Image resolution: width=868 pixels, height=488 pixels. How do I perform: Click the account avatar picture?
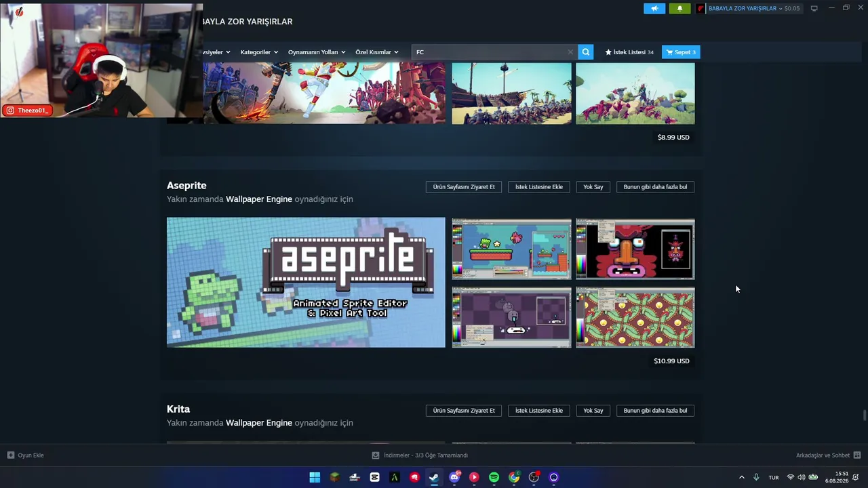(701, 8)
